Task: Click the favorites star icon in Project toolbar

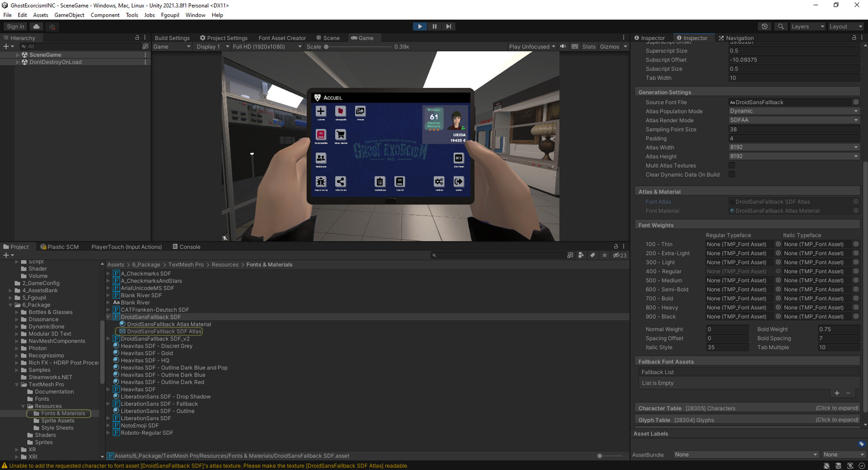Action: tap(605, 255)
